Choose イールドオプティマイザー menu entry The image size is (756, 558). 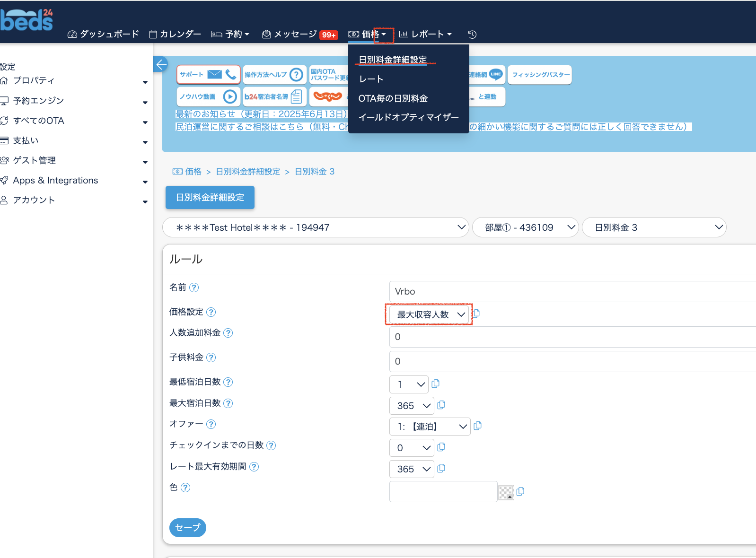(408, 117)
